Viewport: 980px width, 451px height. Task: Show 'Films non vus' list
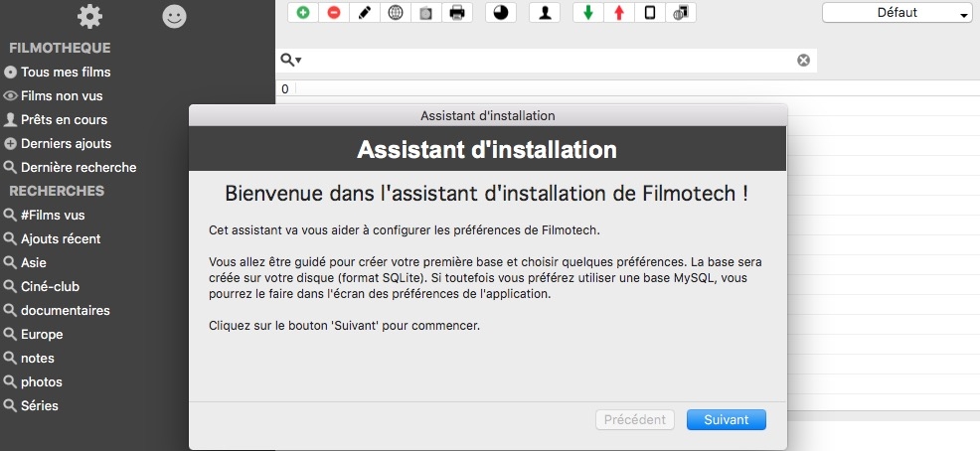point(62,96)
